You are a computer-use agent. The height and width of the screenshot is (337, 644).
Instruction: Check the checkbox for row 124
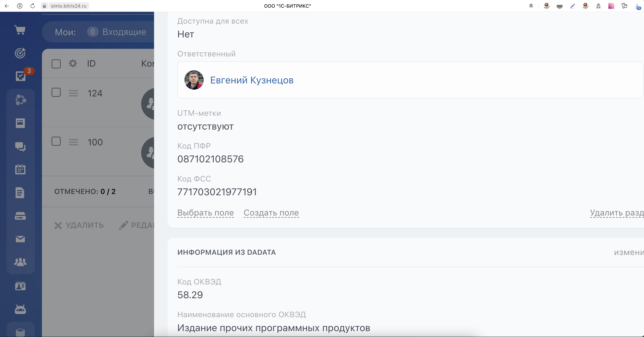pyautogui.click(x=56, y=92)
